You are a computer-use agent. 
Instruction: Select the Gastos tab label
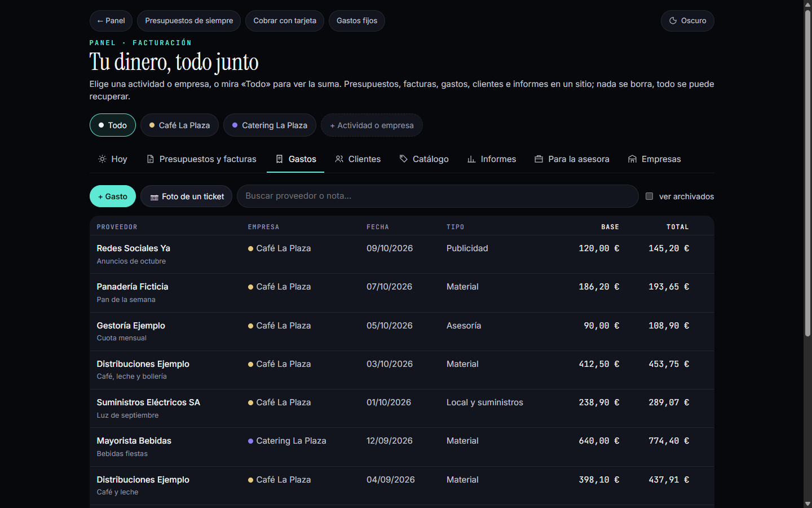pyautogui.click(x=302, y=159)
